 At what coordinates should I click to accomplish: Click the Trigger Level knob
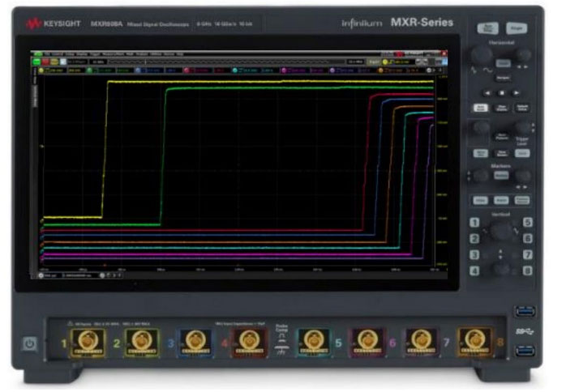pos(522,128)
